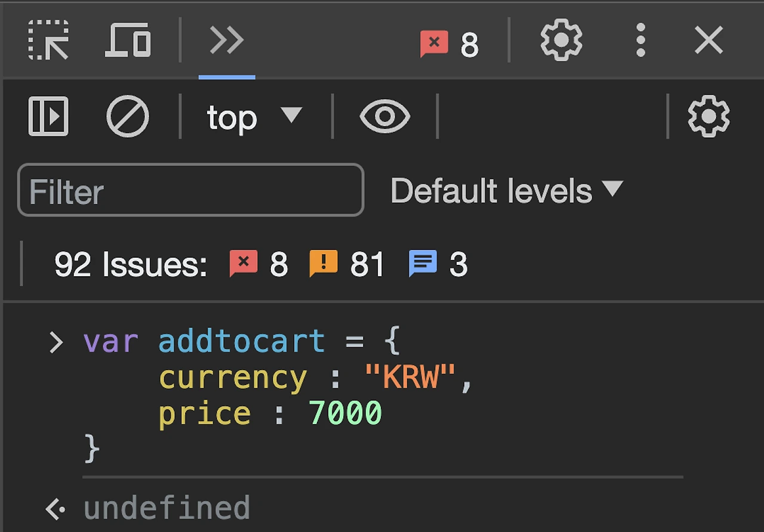Activate the inspect element picker tool

[x=48, y=41]
